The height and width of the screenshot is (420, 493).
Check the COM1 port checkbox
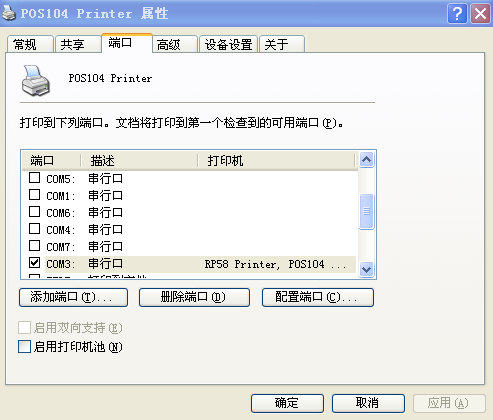pyautogui.click(x=34, y=195)
